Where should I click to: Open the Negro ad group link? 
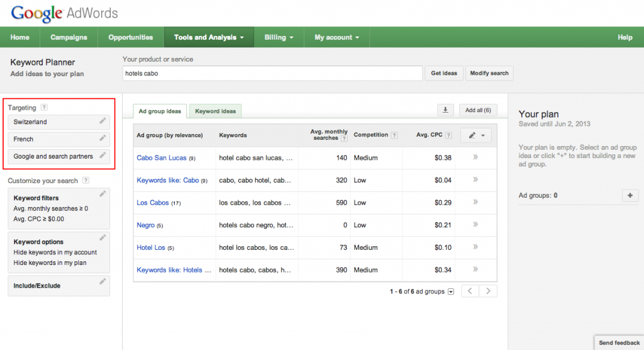coord(145,225)
